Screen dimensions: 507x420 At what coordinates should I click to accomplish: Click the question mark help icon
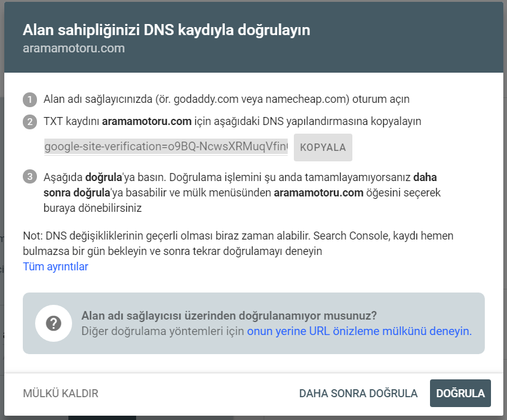(54, 323)
